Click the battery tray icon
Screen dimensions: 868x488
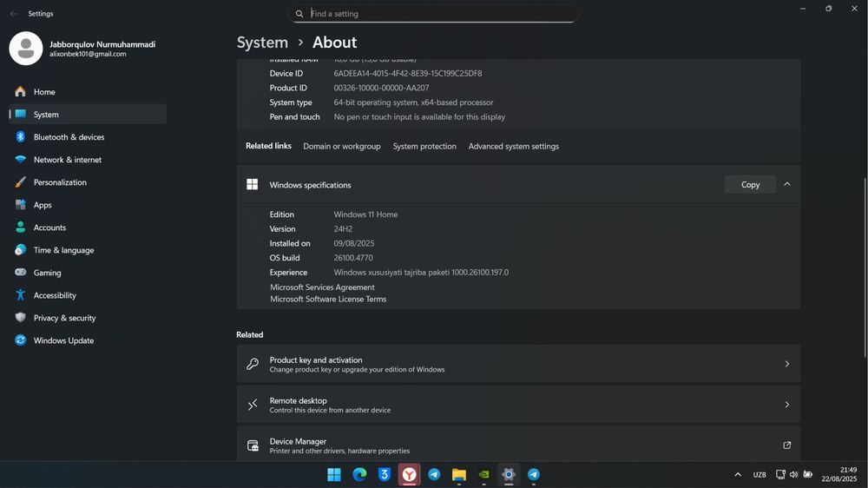807,474
